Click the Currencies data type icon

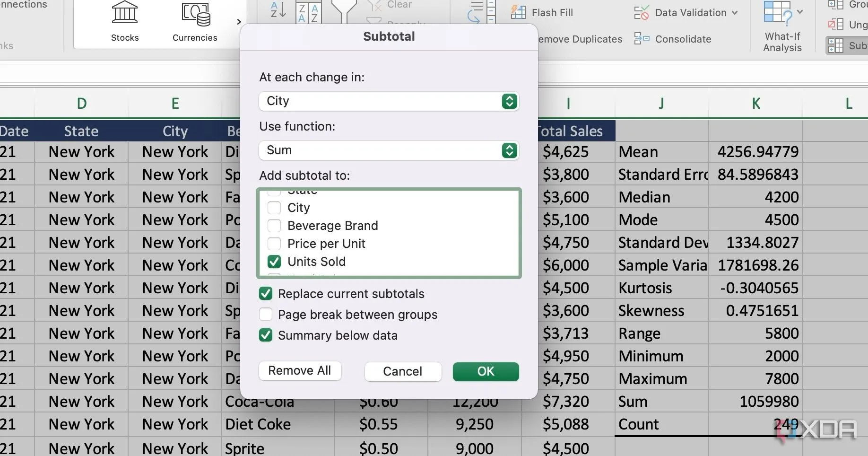195,14
